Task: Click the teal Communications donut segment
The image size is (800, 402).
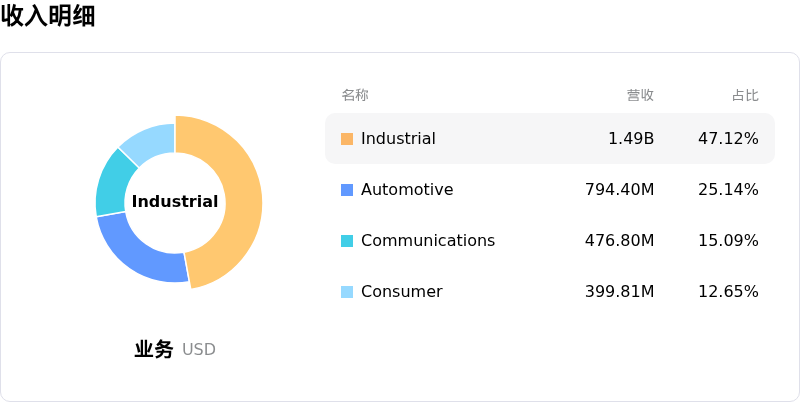Action: coord(115,182)
